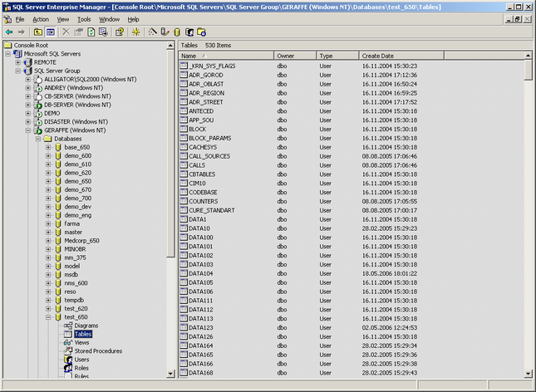The image size is (536, 392).
Task: Click the master database cylinder icon
Action: [x=58, y=232]
